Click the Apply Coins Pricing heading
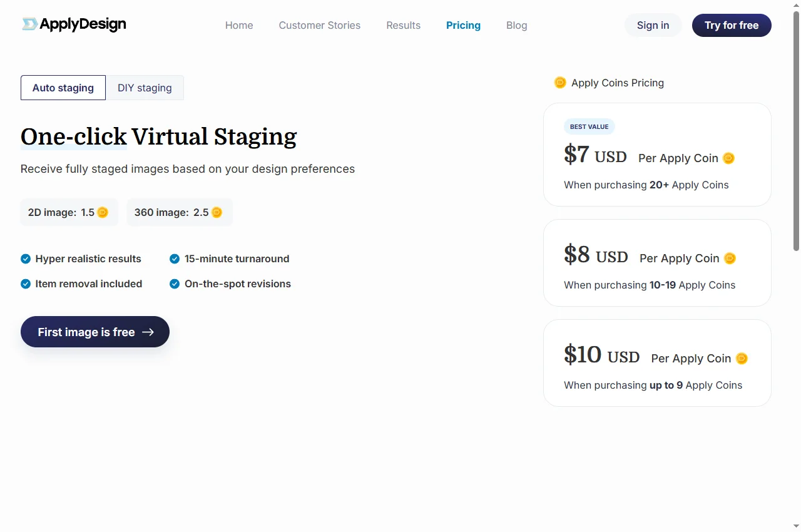Viewport: 801px width, 532px height. pos(618,83)
